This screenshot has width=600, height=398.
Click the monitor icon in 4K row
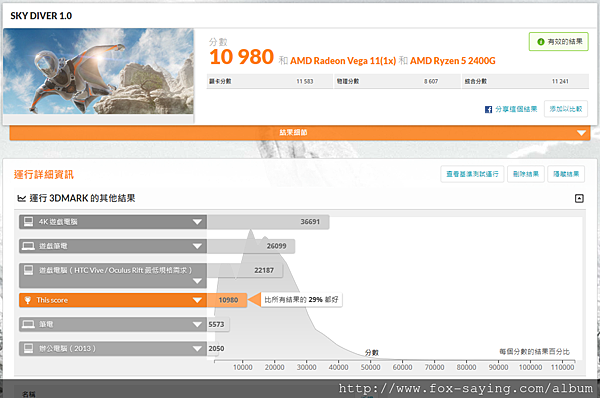click(x=28, y=222)
